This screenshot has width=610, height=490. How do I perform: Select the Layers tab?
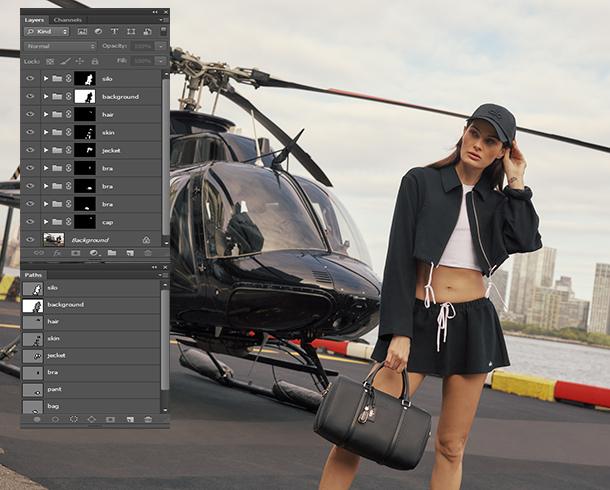pyautogui.click(x=34, y=20)
